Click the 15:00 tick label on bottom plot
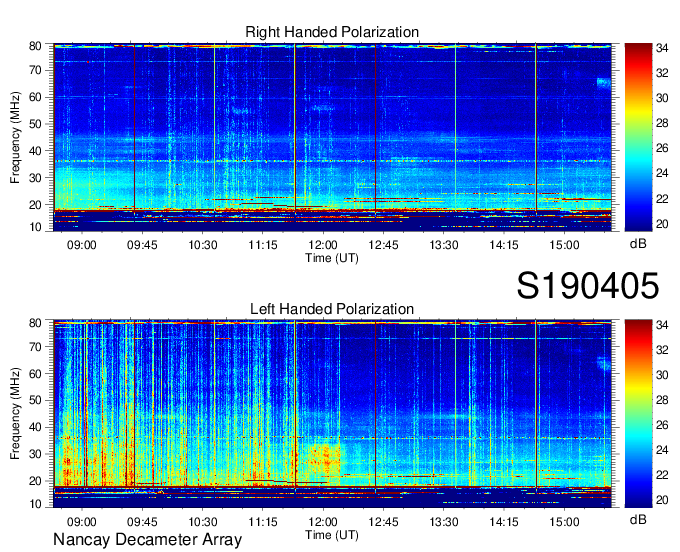The image size is (680, 552). tap(564, 522)
